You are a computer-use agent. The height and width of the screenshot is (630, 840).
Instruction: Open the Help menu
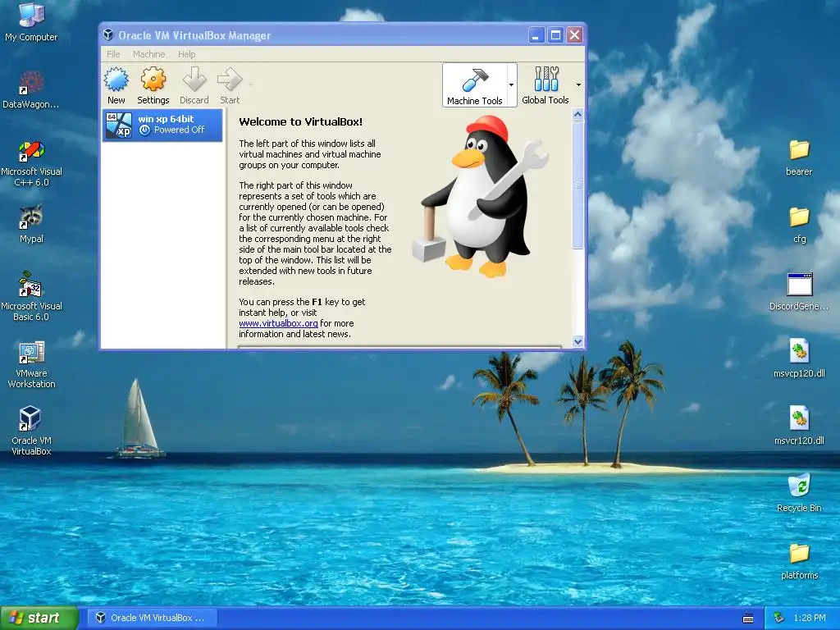point(186,54)
